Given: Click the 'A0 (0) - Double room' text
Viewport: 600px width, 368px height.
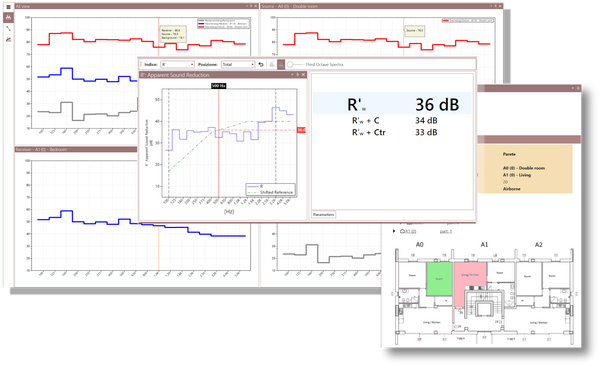Looking at the screenshot, I should pyautogui.click(x=523, y=168).
